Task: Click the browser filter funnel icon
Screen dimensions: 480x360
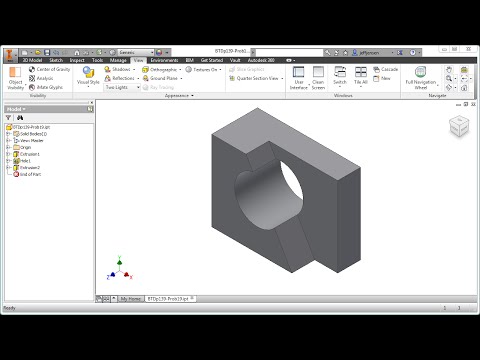Action: (9, 118)
